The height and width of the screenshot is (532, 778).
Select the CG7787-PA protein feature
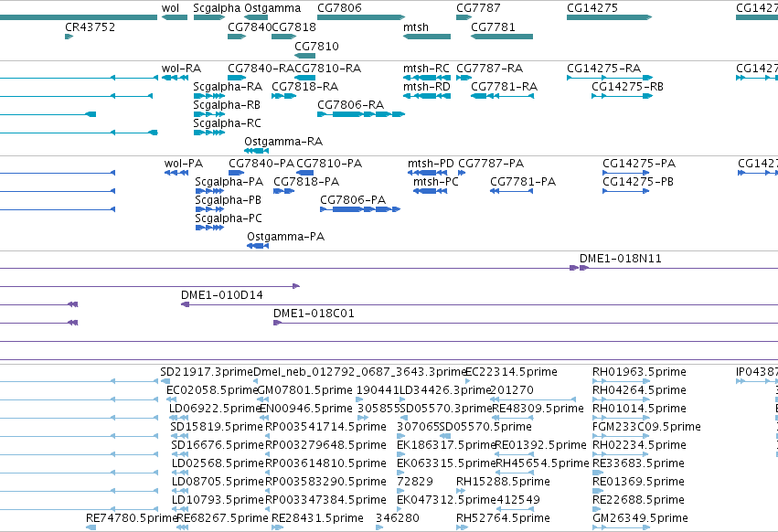click(462, 173)
